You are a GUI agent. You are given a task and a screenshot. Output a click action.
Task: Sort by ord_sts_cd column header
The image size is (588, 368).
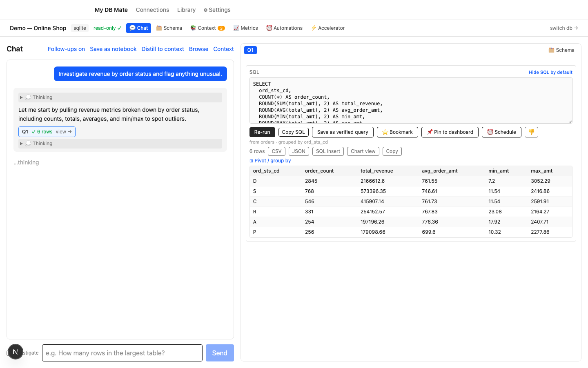click(266, 171)
